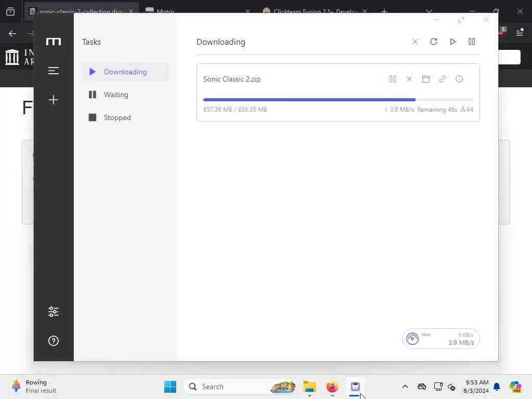Open the Rowing Final result widget
Image resolution: width=532 pixels, height=399 pixels.
pyautogui.click(x=34, y=387)
